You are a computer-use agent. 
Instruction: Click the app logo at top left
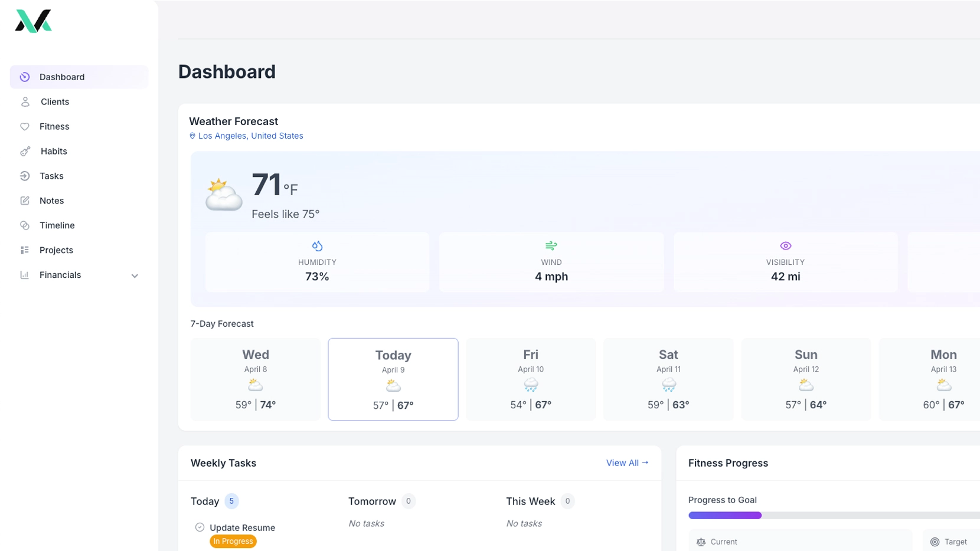33,21
